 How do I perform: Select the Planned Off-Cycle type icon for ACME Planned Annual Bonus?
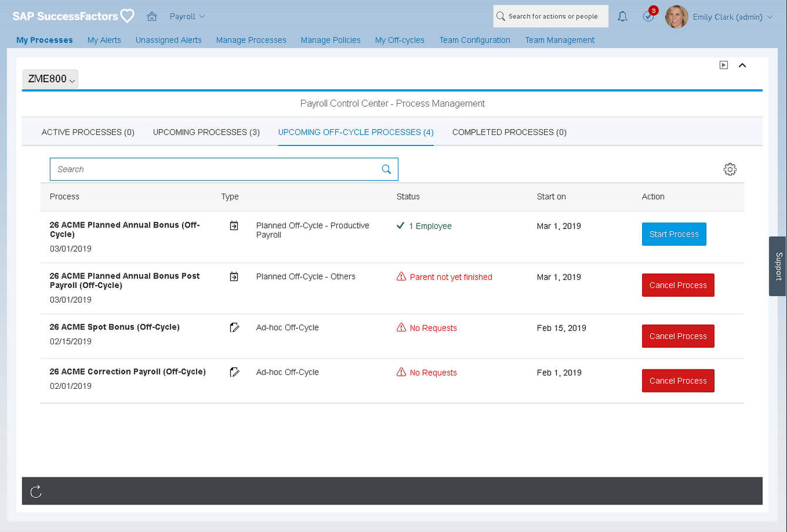(234, 225)
